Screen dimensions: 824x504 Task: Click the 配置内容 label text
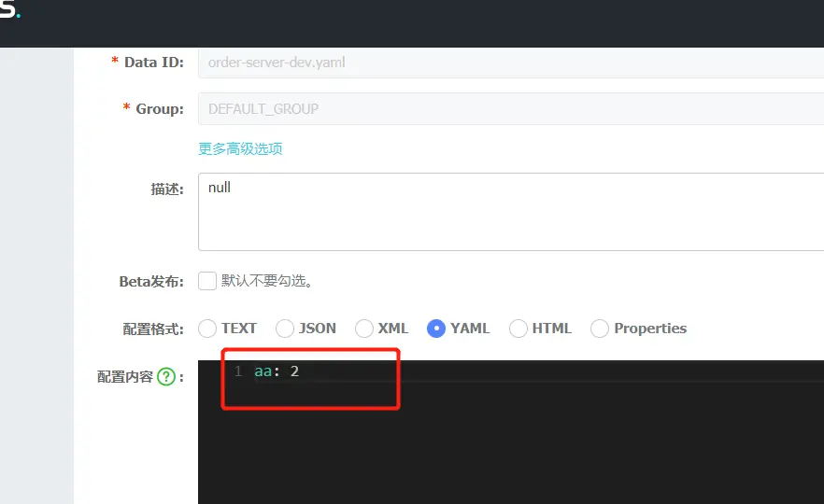[x=125, y=377]
